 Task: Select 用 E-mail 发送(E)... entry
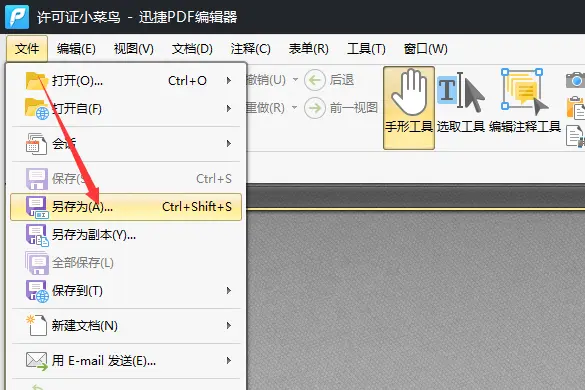pos(126,361)
